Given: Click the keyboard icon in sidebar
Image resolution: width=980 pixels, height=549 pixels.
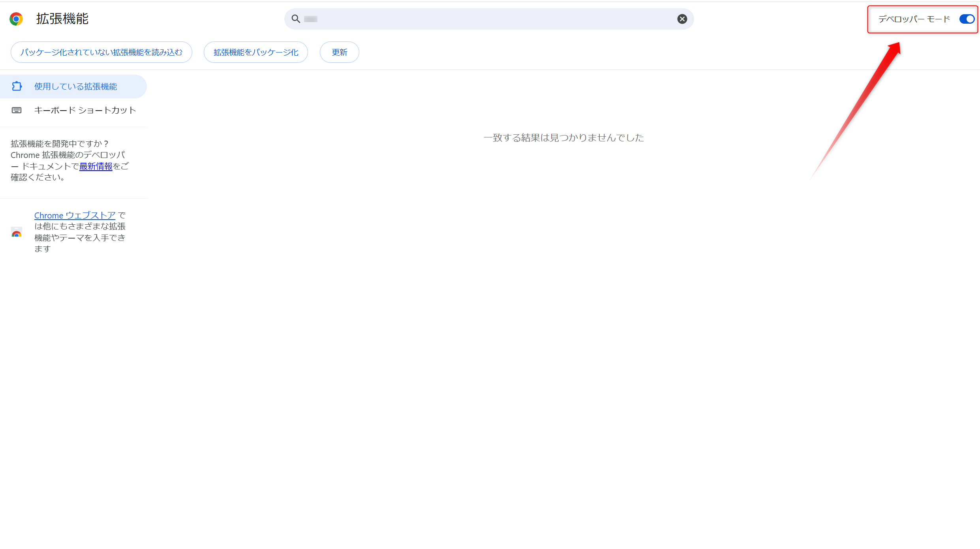Looking at the screenshot, I should pos(17,110).
